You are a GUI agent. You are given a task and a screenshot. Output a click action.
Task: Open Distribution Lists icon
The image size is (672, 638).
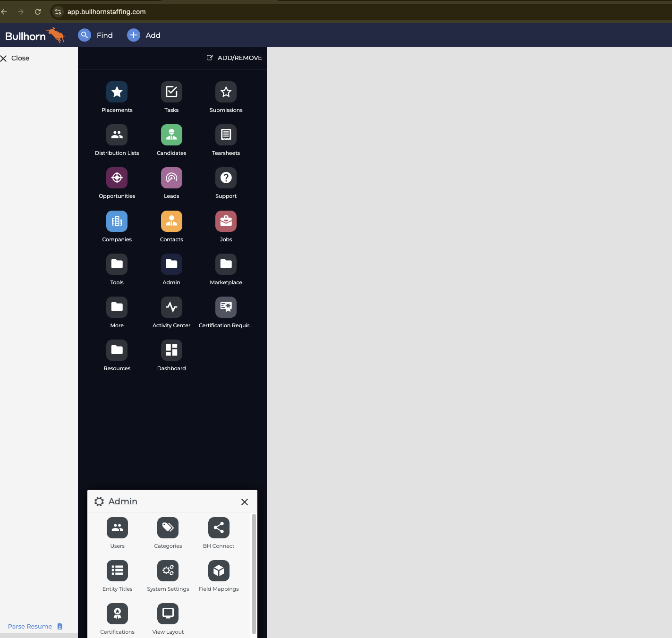tap(117, 135)
